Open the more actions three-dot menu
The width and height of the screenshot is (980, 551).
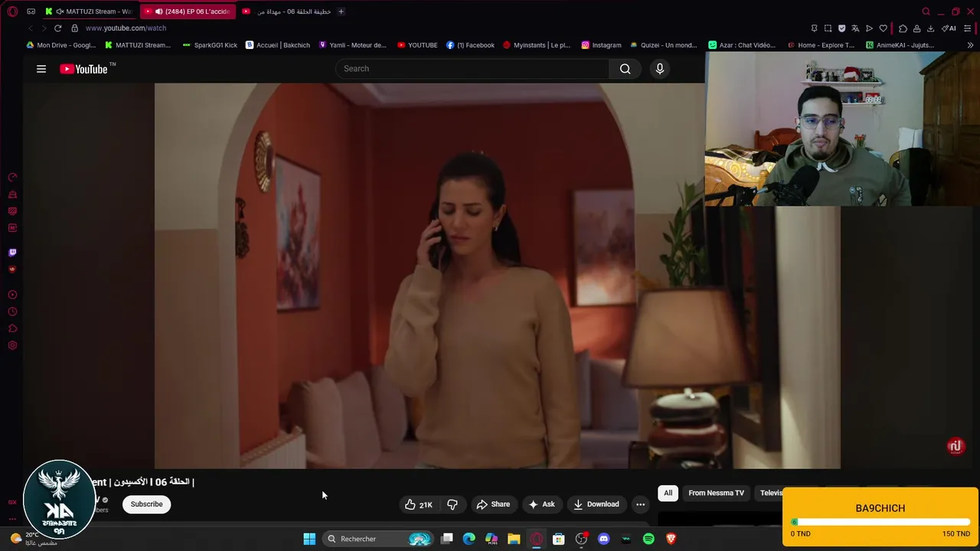[x=641, y=504]
